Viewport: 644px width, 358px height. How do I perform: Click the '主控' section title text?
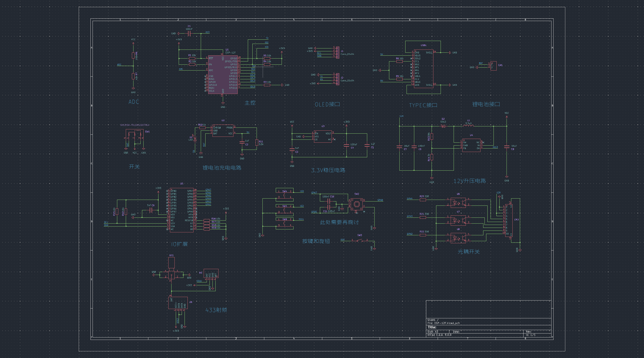[x=250, y=103]
